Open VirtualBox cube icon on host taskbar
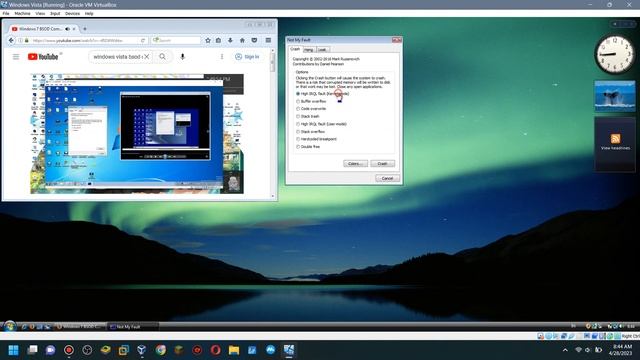 point(142,350)
